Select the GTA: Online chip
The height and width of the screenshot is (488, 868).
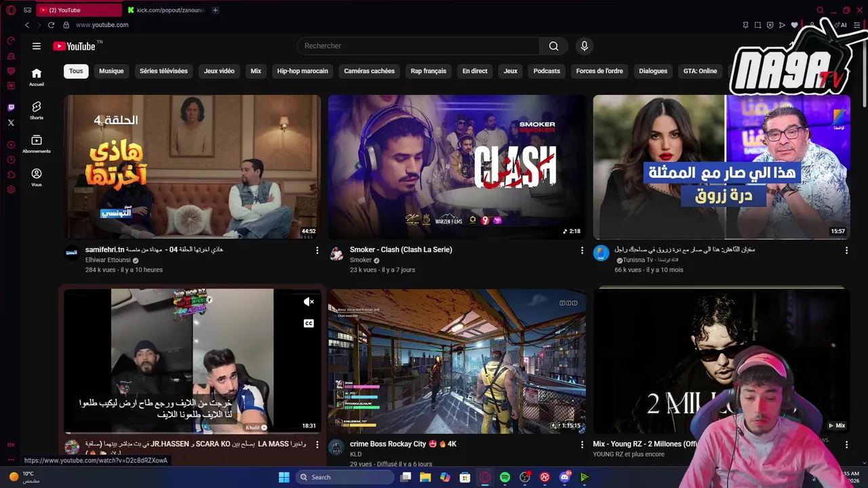700,71
